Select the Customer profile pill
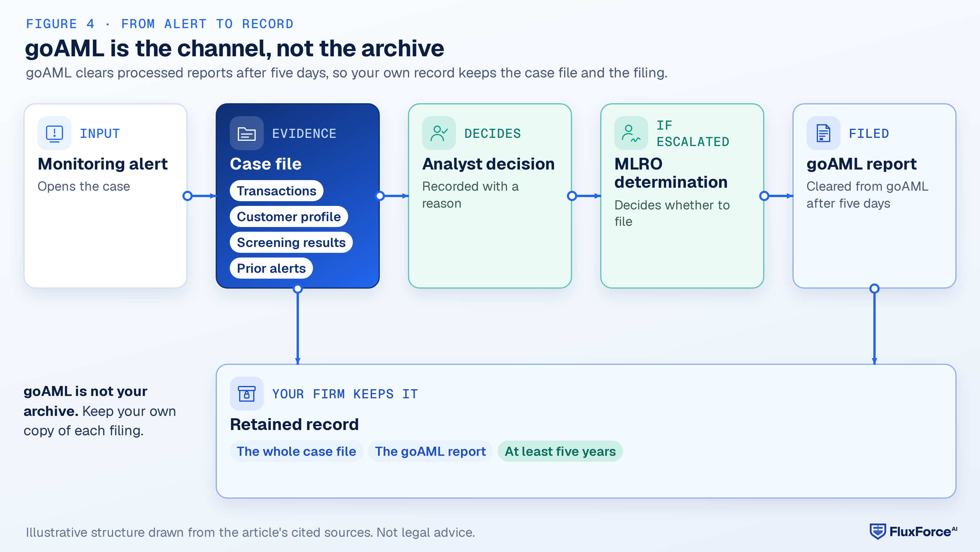Screen dimensions: 980x552 pyautogui.click(x=289, y=217)
